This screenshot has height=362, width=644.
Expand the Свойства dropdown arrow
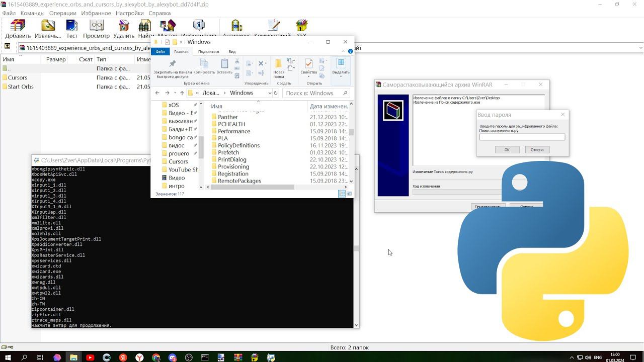pos(309,76)
